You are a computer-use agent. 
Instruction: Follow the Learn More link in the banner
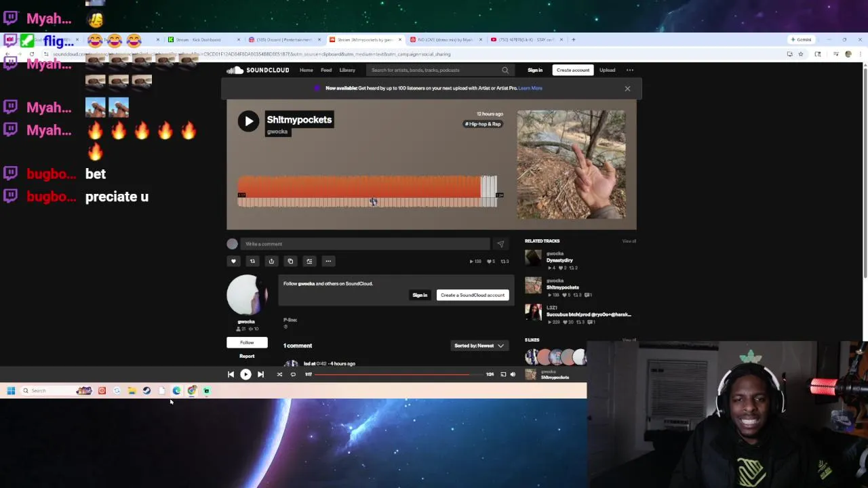(530, 88)
